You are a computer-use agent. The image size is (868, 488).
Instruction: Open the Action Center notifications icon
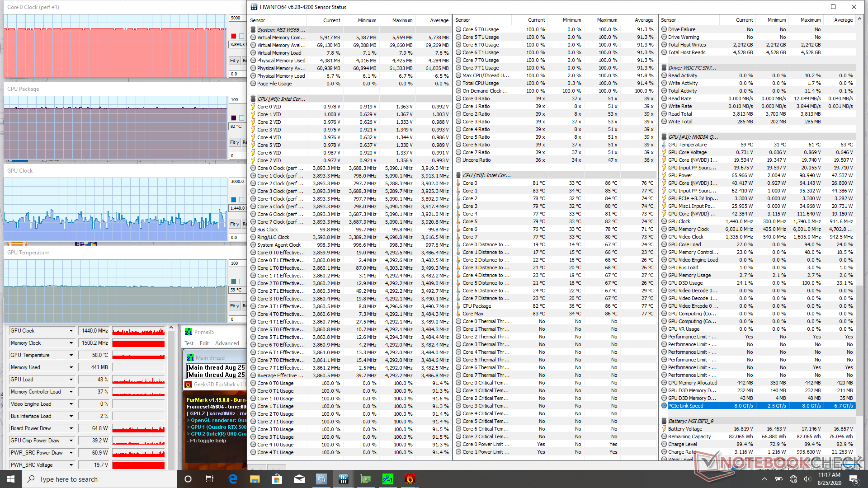pos(854,479)
